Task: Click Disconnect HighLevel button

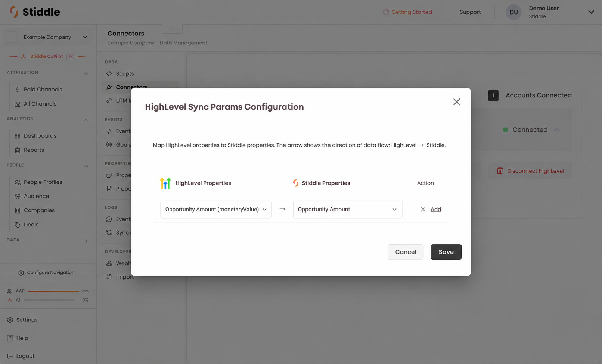Action: (x=530, y=171)
